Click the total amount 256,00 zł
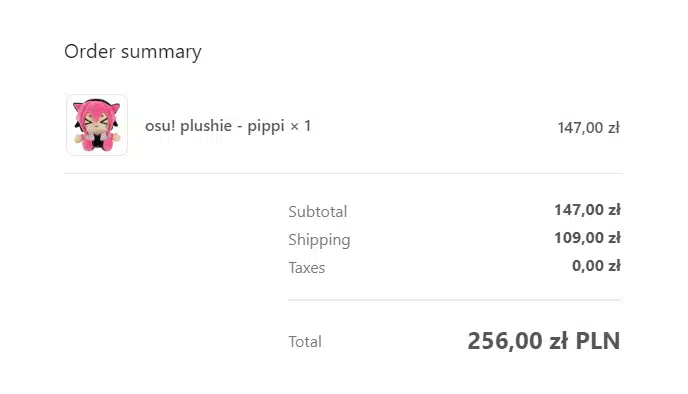This screenshot has width=688, height=394. [x=518, y=341]
